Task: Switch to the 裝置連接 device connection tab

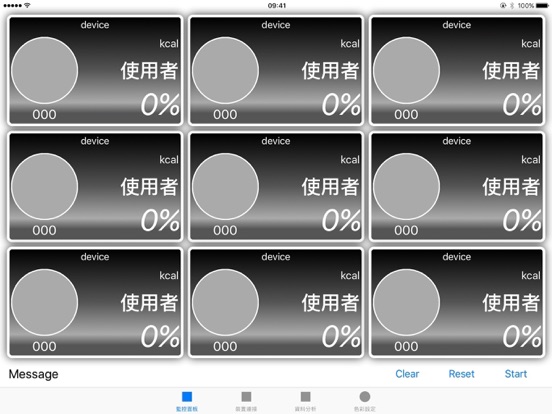Action: coord(246,401)
